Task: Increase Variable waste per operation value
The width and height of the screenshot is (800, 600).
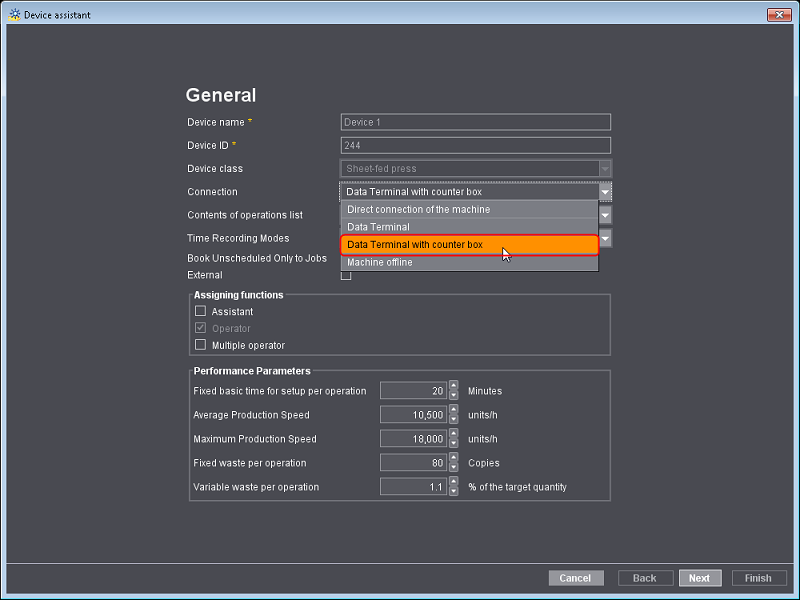Action: tap(453, 482)
